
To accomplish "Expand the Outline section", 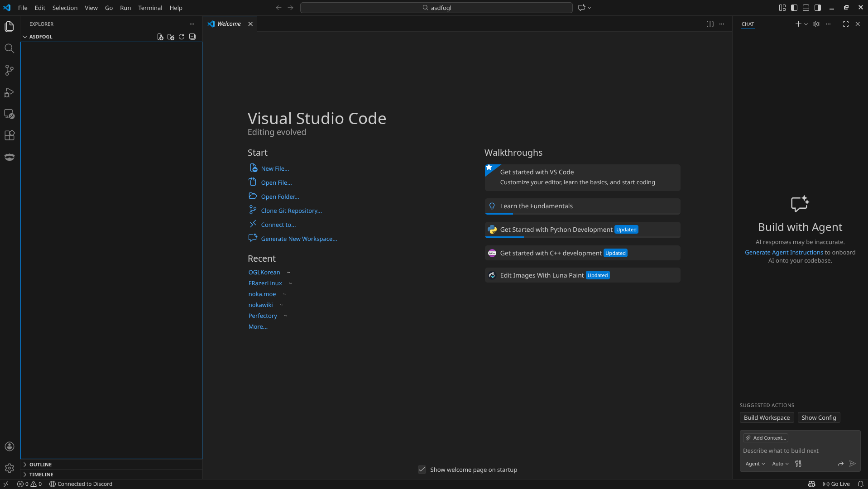I will [x=40, y=465].
